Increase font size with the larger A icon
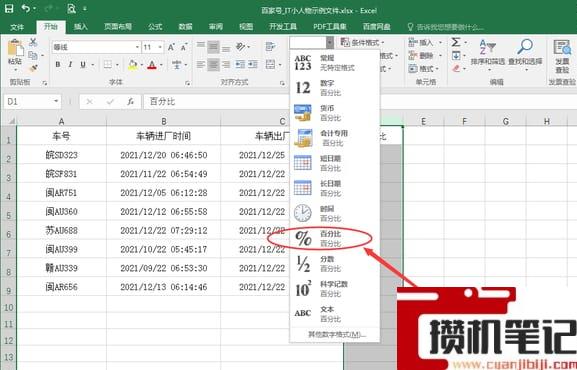This screenshot has height=370, width=577. [171, 47]
